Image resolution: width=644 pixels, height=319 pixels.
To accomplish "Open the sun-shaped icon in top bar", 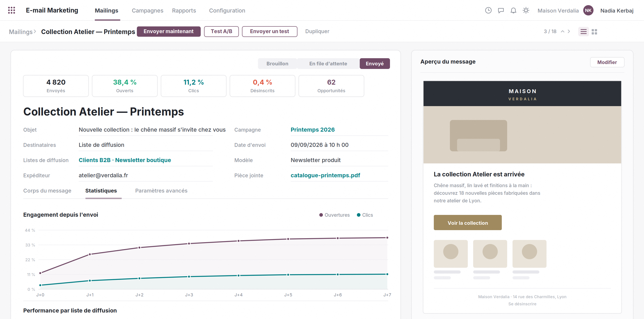I will pos(526,11).
